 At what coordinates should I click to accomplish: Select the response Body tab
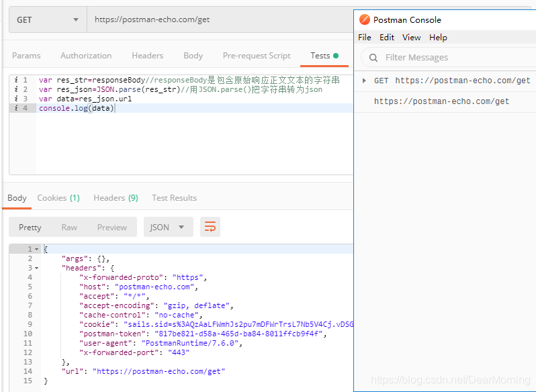[x=17, y=198]
